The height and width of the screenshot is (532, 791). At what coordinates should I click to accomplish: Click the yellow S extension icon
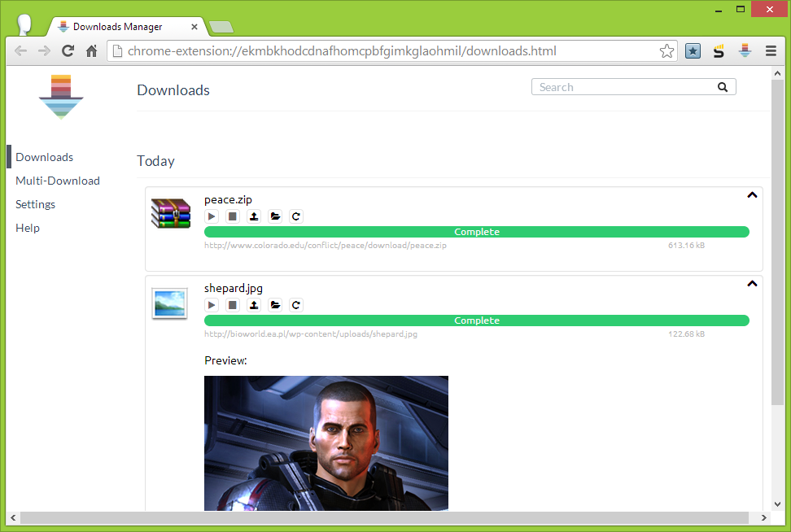pos(719,51)
